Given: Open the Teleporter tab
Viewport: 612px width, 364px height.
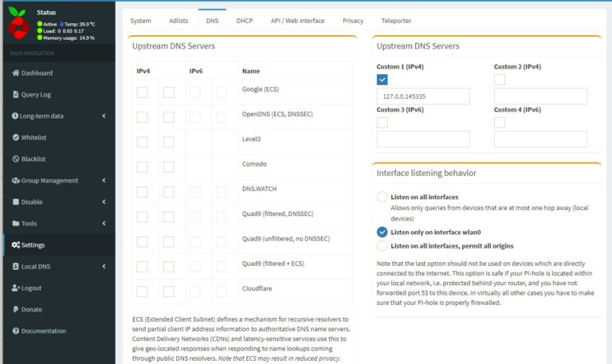Looking at the screenshot, I should 396,21.
